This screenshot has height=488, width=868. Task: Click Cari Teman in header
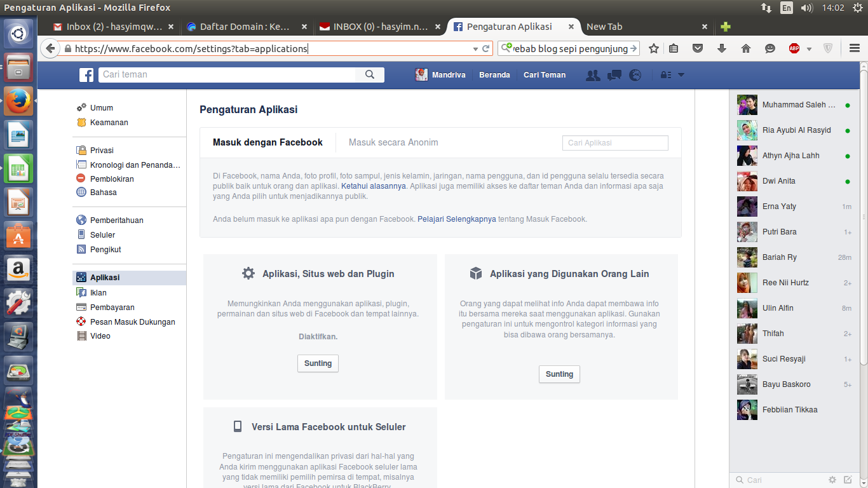click(x=545, y=75)
